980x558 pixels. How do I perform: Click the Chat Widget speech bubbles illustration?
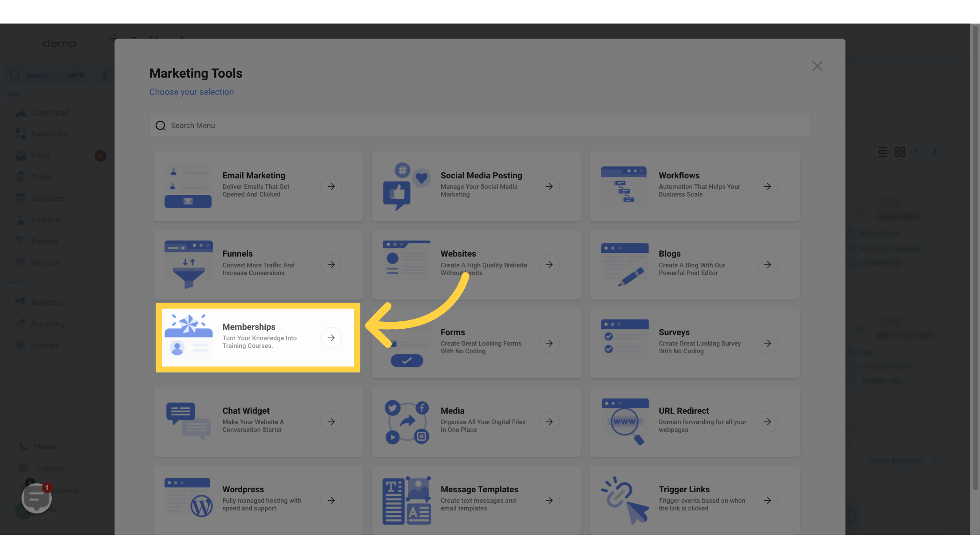(188, 421)
